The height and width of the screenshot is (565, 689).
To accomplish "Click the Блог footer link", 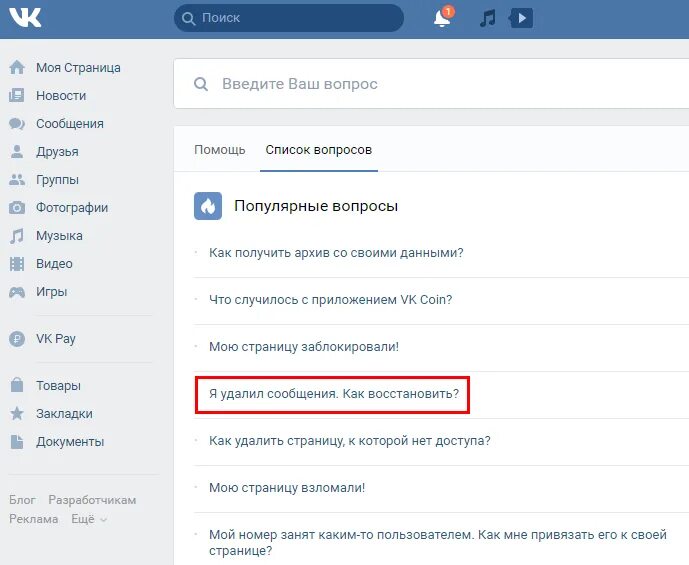I will click(22, 500).
